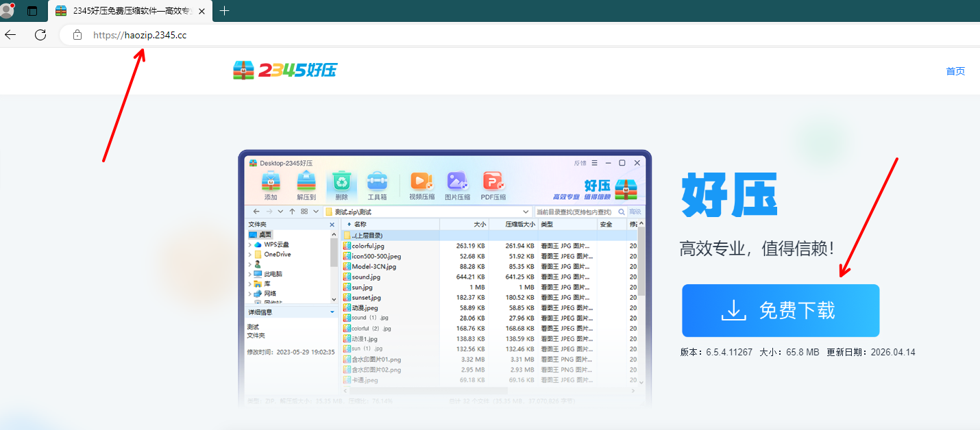Open the navigation history dropdown arrow

280,212
